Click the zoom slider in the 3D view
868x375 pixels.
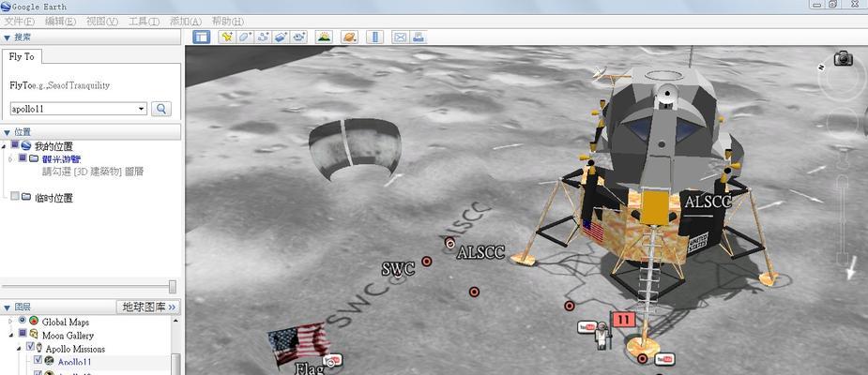click(843, 220)
